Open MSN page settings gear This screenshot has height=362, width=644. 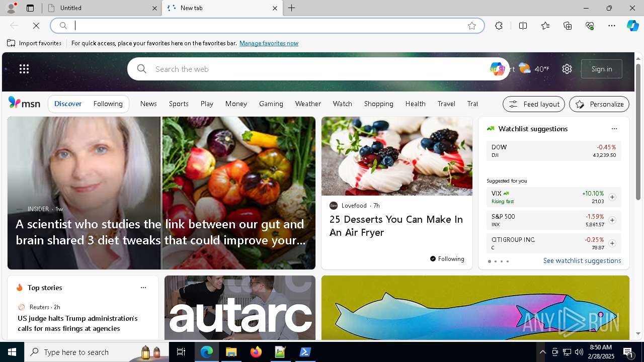[x=567, y=69]
